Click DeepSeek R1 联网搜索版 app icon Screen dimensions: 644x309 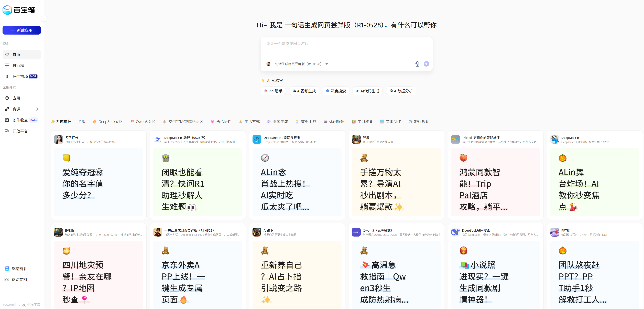257,140
